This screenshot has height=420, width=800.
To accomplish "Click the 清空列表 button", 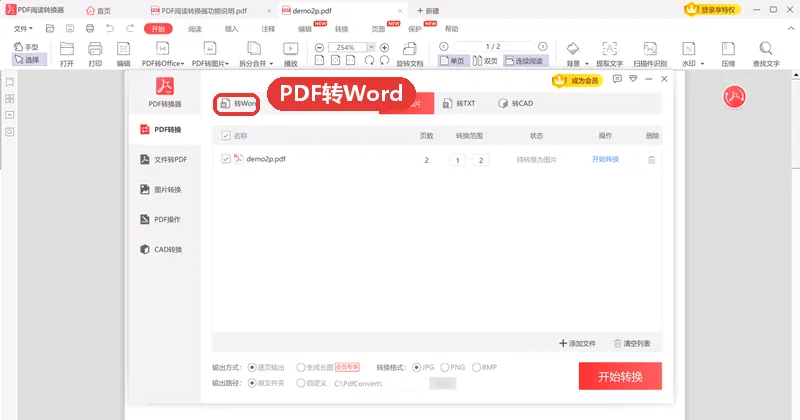I will 632,343.
